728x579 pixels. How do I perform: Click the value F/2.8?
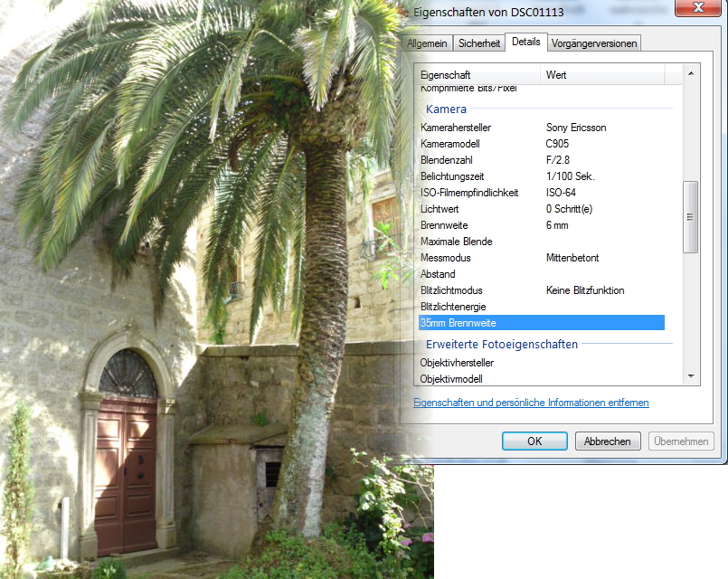(558, 160)
